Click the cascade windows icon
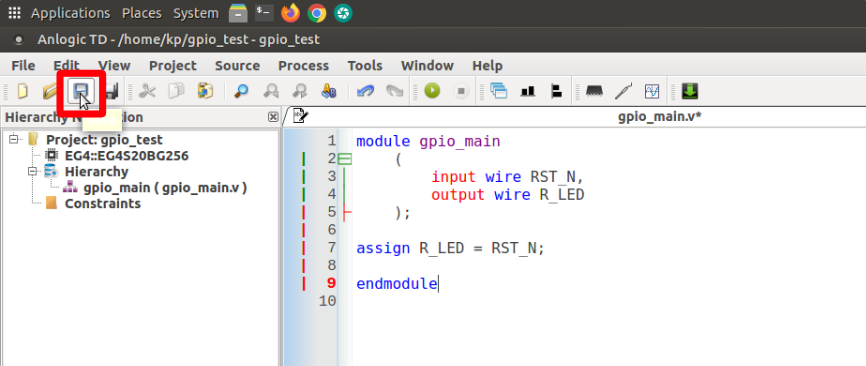 pyautogui.click(x=499, y=91)
